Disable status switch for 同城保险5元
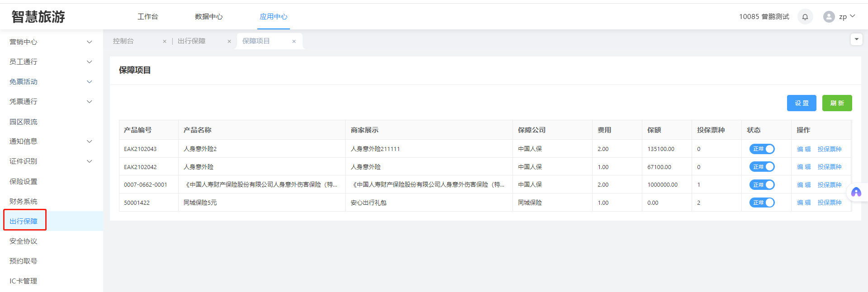The width and height of the screenshot is (868, 292). (x=762, y=203)
